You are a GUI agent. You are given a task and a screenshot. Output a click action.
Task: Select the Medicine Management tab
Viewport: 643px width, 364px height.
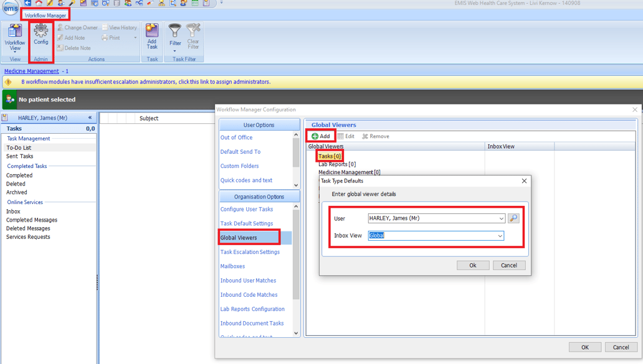pyautogui.click(x=31, y=70)
